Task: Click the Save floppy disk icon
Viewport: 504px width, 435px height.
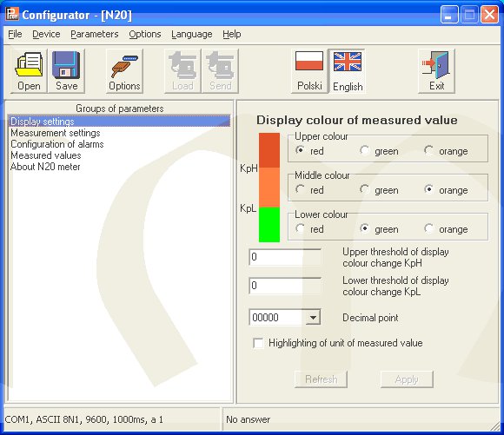Action: coord(66,65)
